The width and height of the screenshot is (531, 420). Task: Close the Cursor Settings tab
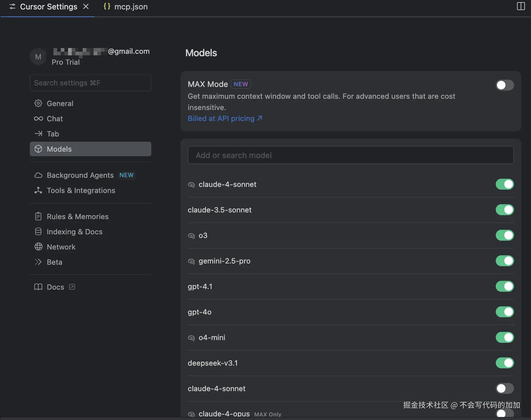click(x=86, y=6)
